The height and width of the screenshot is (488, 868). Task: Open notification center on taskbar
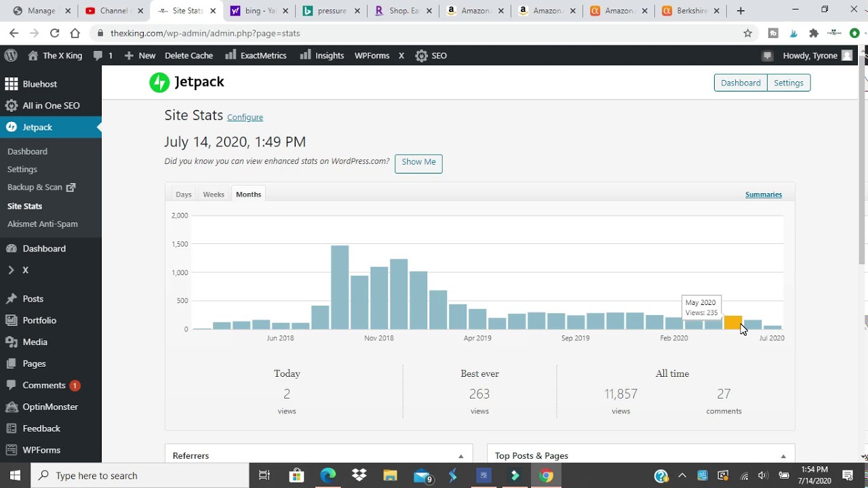click(x=848, y=476)
